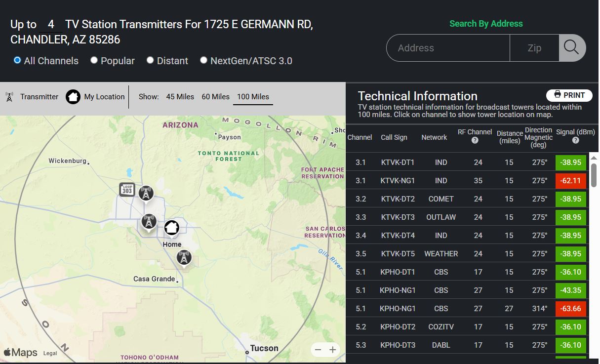Click the Apple Maps logo
The width and height of the screenshot is (600, 364).
pyautogui.click(x=21, y=352)
